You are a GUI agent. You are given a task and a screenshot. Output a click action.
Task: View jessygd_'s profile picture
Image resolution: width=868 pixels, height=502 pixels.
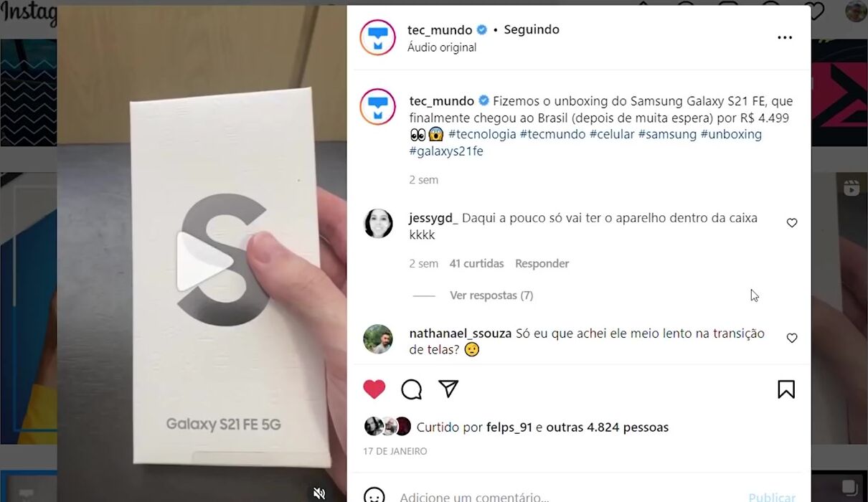[378, 224]
